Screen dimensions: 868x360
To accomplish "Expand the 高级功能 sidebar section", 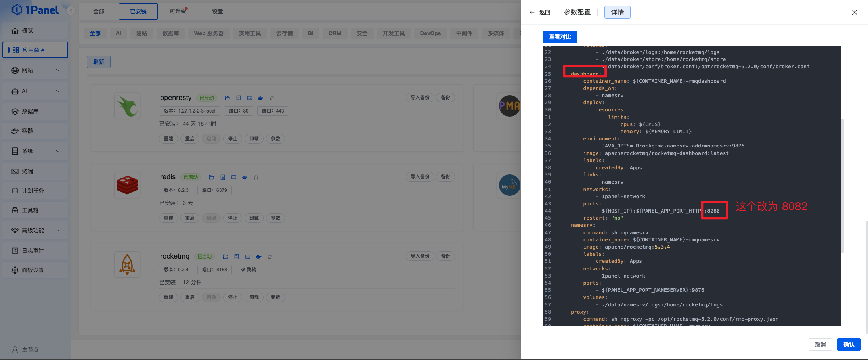I will pyautogui.click(x=35, y=230).
